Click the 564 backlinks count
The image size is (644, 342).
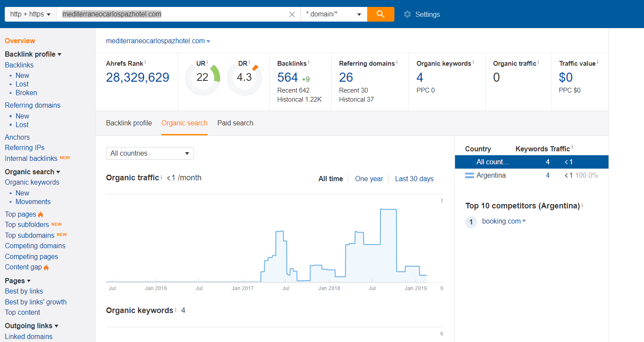tap(288, 78)
